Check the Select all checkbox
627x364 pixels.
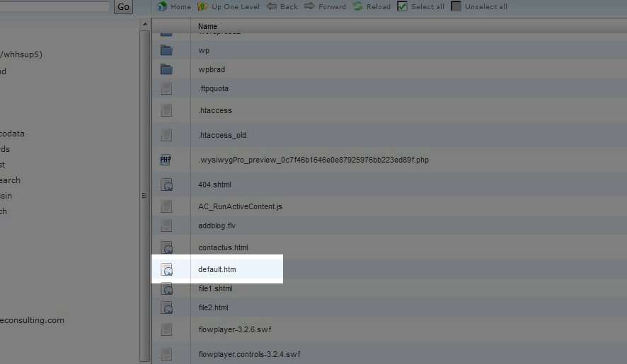click(403, 6)
